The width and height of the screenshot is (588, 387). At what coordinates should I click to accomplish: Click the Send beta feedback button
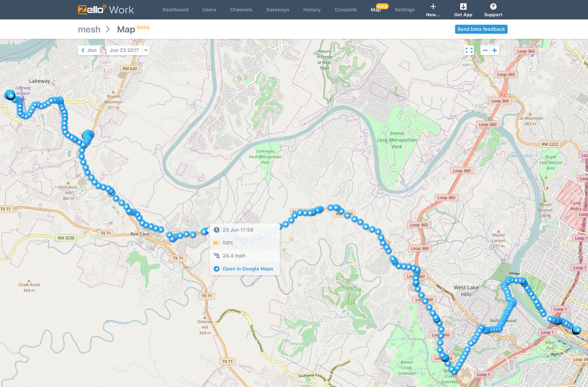coord(481,29)
